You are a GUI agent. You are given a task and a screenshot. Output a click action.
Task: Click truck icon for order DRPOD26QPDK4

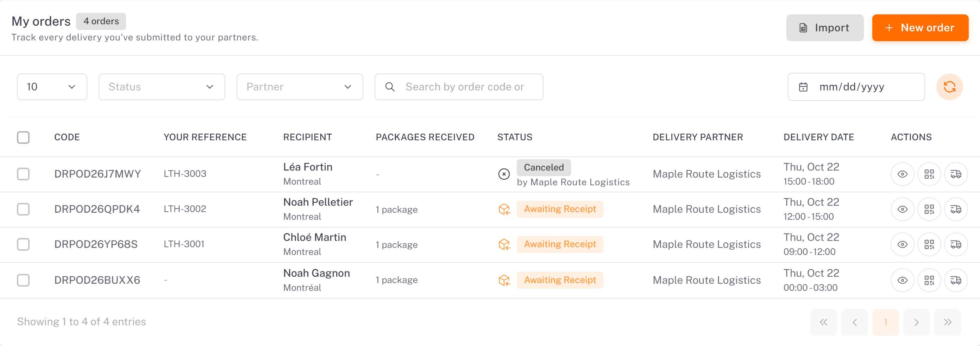tap(956, 209)
